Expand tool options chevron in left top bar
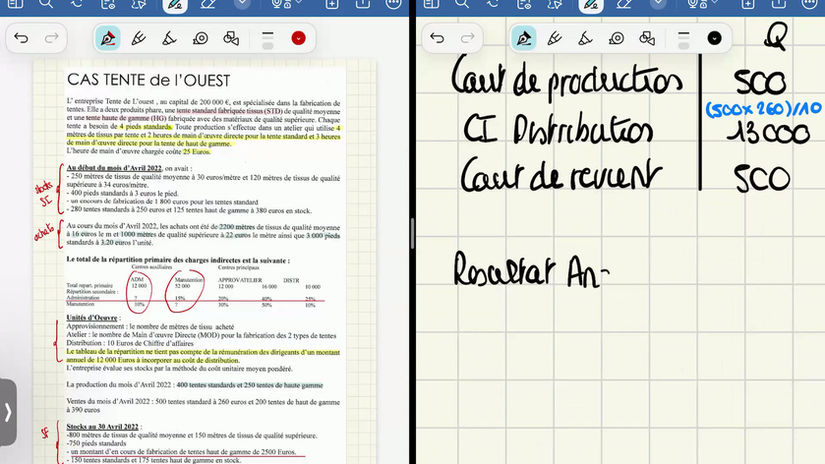Viewport: 825px width, 464px height. tap(243, 3)
